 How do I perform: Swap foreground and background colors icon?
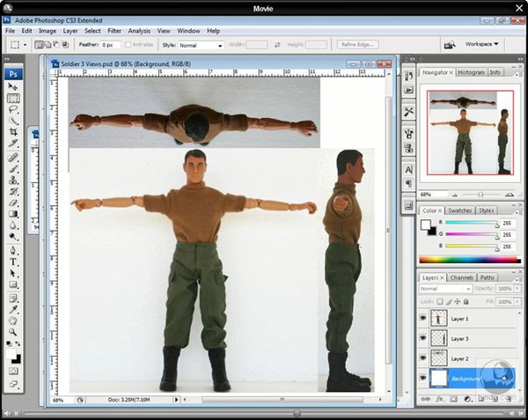pos(18,343)
